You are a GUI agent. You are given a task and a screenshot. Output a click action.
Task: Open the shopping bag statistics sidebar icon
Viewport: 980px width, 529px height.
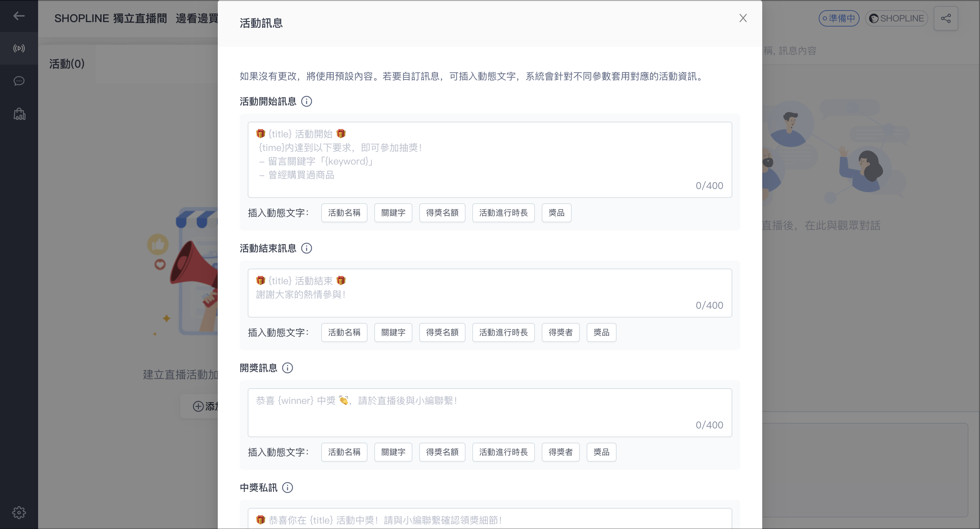coord(19,114)
